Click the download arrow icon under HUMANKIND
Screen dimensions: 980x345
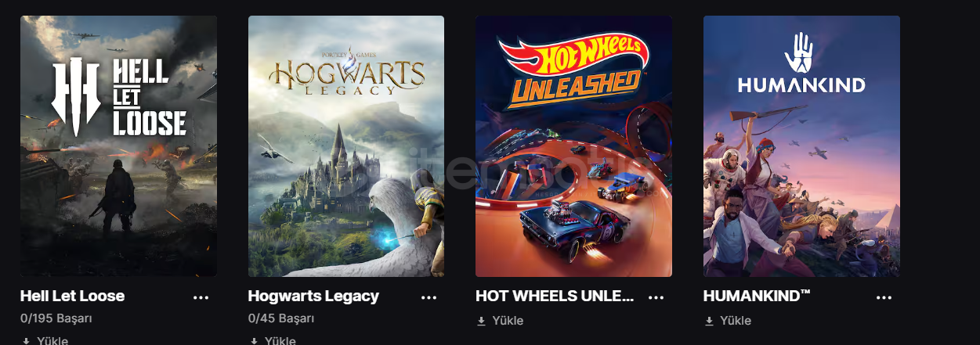709,321
